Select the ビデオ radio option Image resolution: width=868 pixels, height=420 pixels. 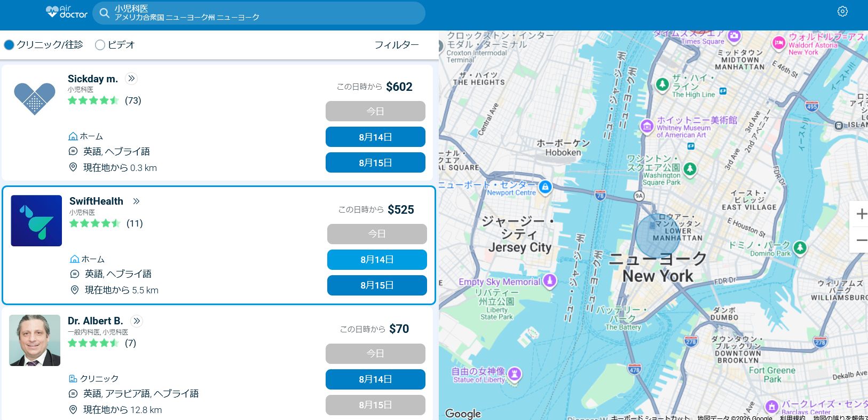(x=100, y=45)
